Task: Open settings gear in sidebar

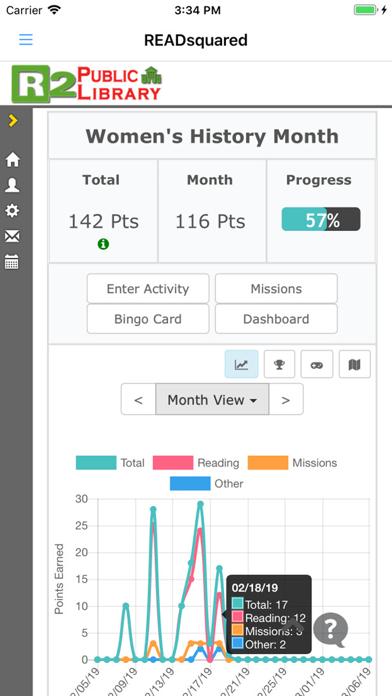Action: (12, 210)
